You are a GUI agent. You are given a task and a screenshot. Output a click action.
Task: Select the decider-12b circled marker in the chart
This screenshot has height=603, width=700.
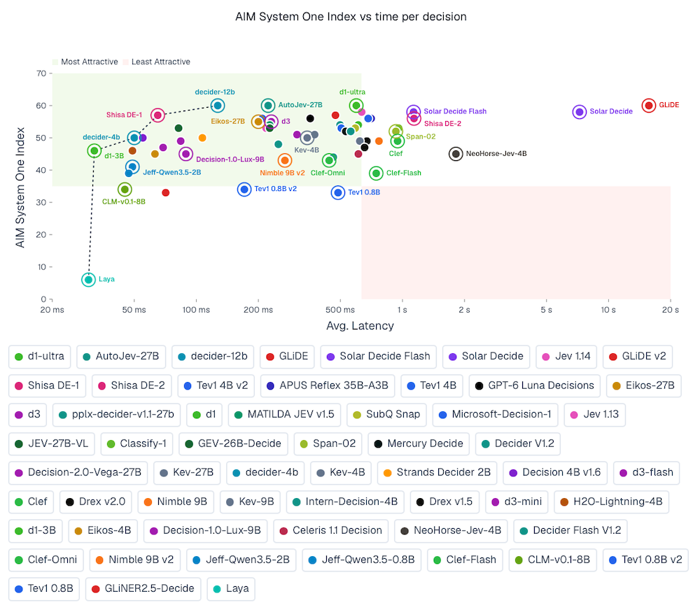tap(218, 106)
